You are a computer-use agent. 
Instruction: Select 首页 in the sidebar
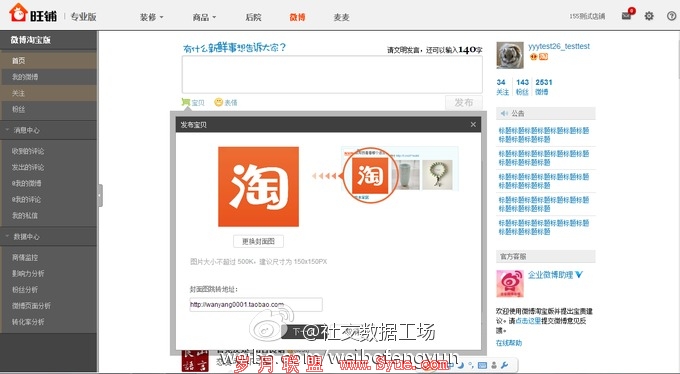[48, 60]
